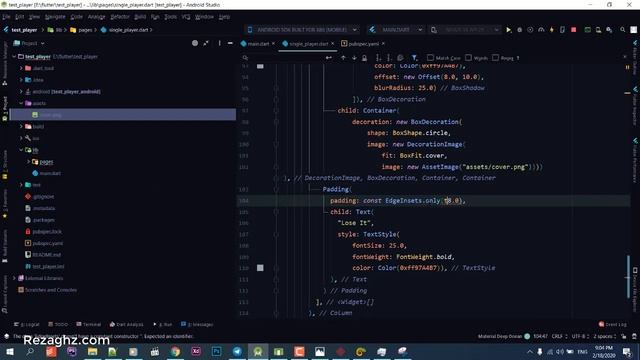Screen dimensions: 640x360
Task: Go to next search occurrence arrow
Action: pyautogui.click(x=354, y=58)
